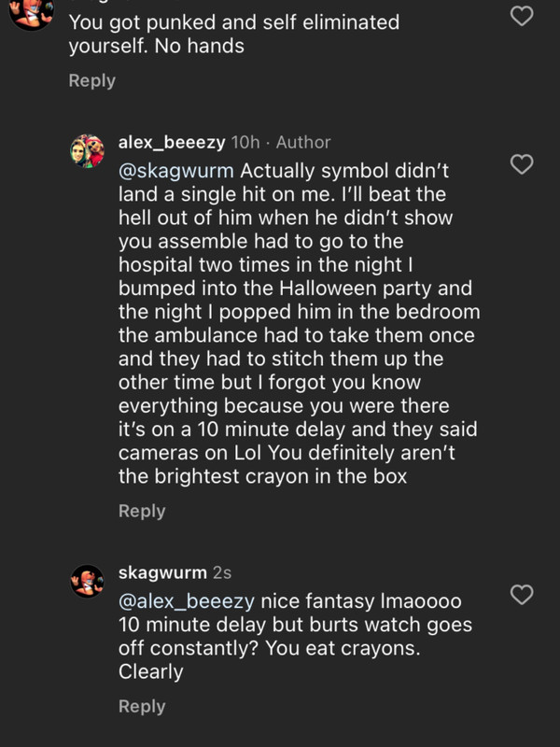
Task: Like alex_beeezy's reply with heart icon
Action: [x=522, y=164]
